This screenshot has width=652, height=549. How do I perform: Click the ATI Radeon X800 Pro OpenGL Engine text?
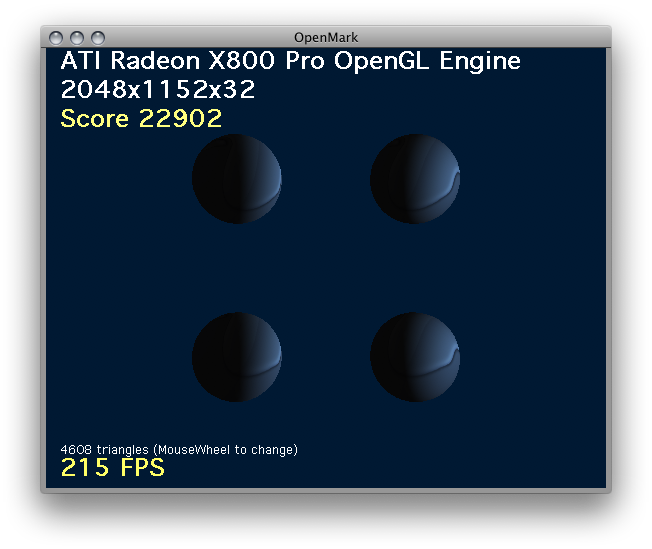point(290,62)
